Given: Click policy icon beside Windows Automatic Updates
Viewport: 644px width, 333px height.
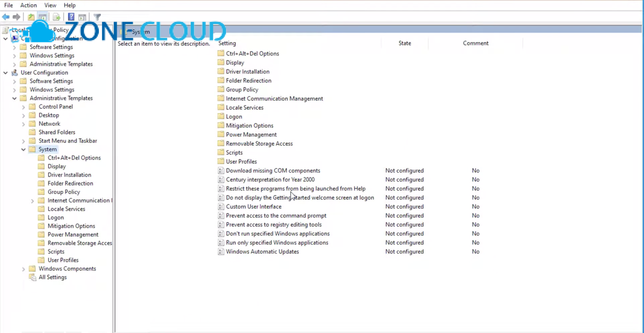Looking at the screenshot, I should pyautogui.click(x=221, y=252).
